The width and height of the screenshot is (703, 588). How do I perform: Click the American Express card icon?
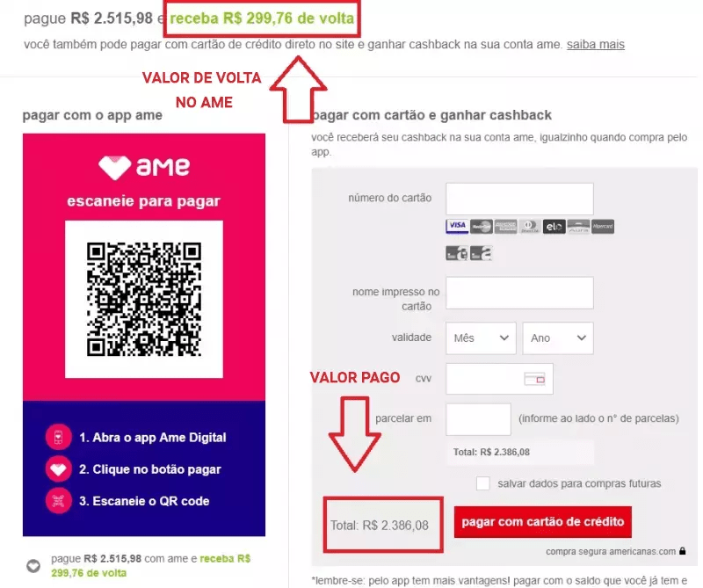[x=505, y=227]
